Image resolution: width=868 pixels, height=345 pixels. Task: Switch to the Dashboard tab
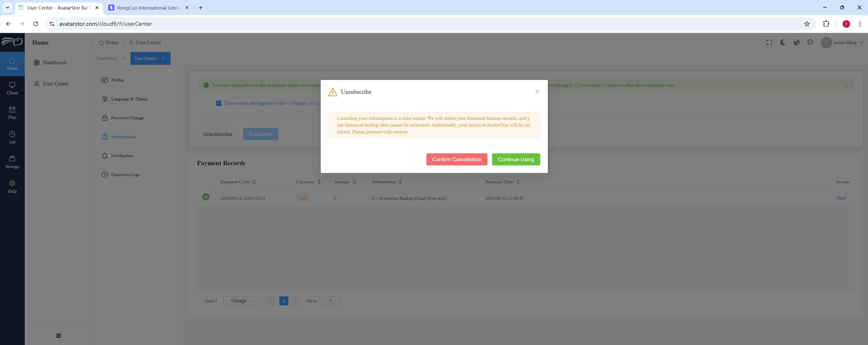(x=106, y=58)
